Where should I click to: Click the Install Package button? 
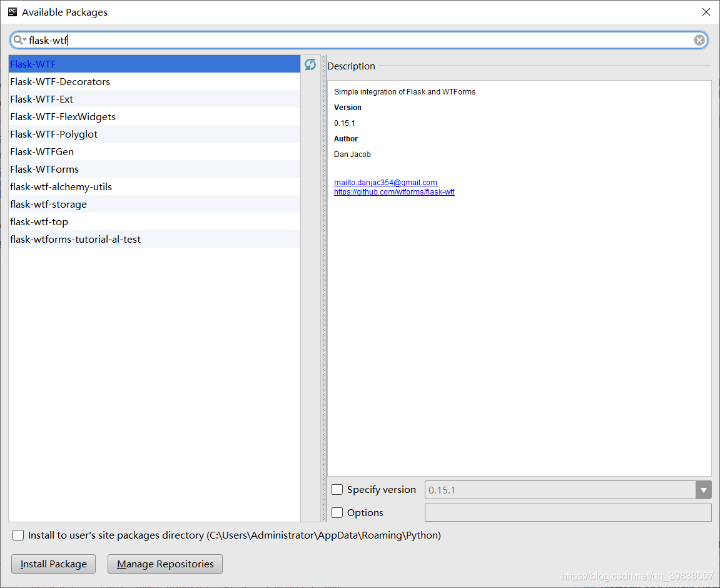(53, 564)
